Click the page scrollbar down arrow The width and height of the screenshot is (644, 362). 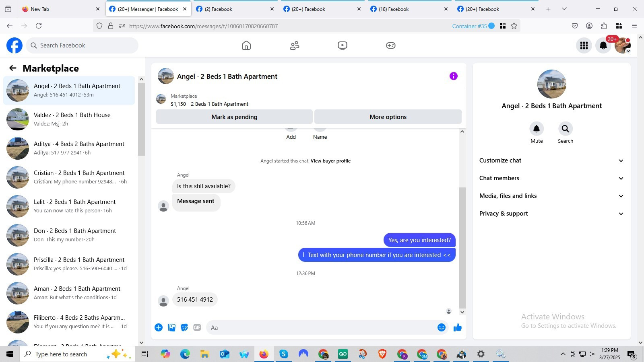640,343
